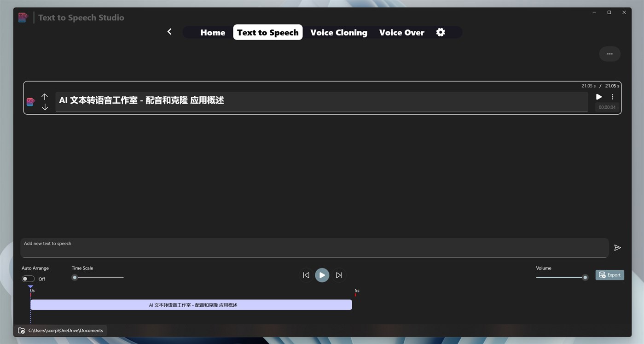Move the speech item up with arrow
This screenshot has height=344, width=644.
coord(45,97)
